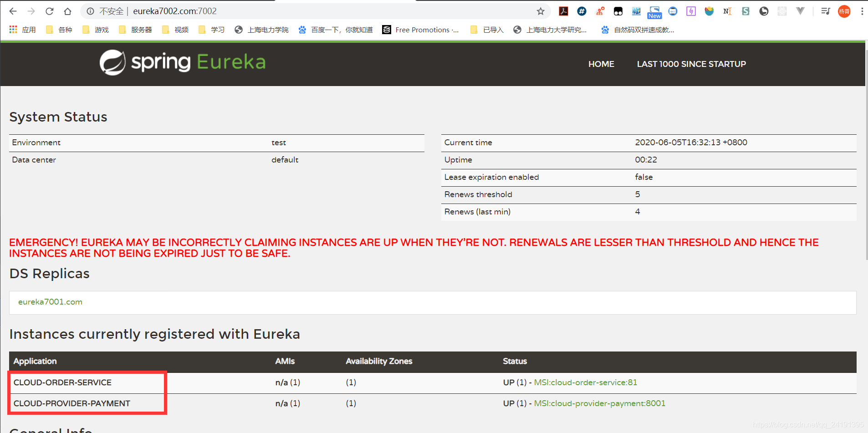Click the System Status heading
Screen dimensions: 868x433
tap(58, 117)
